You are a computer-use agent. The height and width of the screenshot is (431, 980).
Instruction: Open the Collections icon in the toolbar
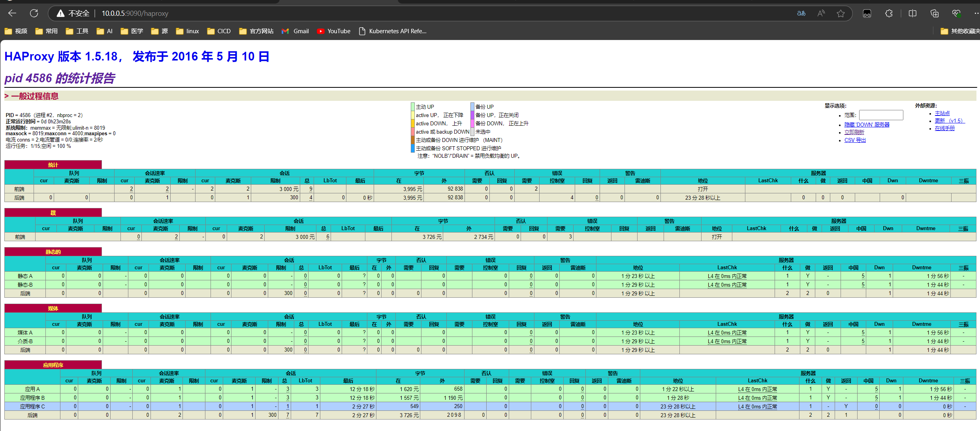(935, 13)
